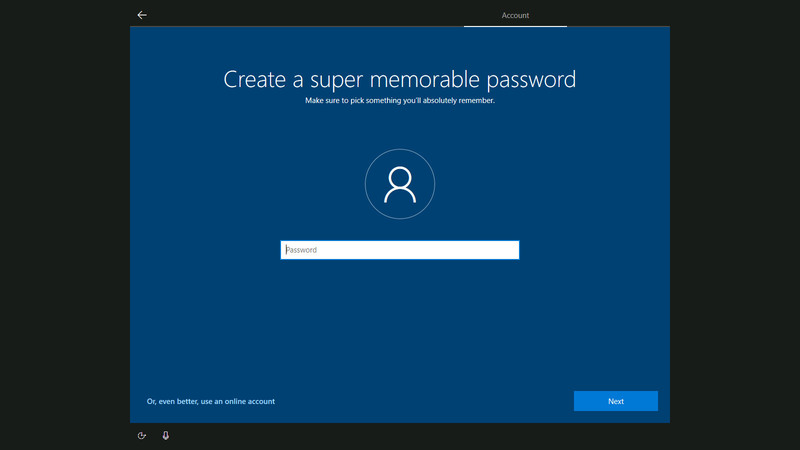This screenshot has height=450, width=800.
Task: Click the user avatar silhouette
Action: tap(400, 184)
